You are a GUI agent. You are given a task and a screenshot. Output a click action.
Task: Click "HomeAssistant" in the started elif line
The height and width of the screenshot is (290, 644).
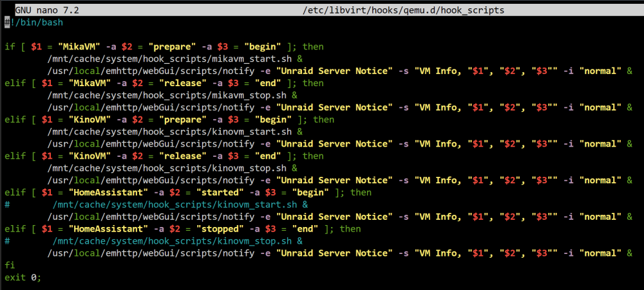point(109,192)
